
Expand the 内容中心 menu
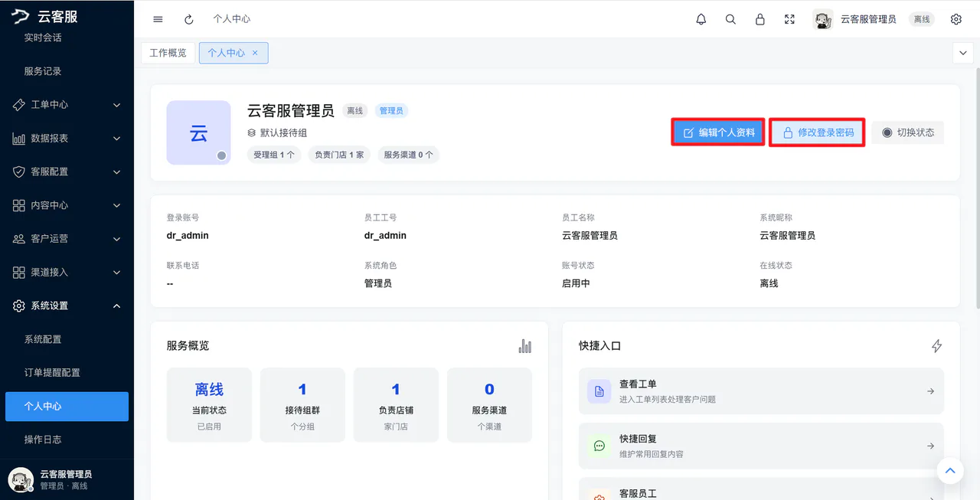point(67,205)
